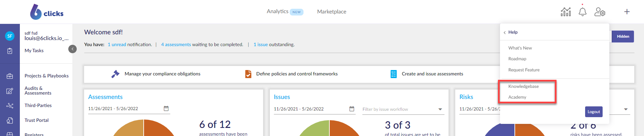Click the Trust Portal sidebar icon
Screen dimensions: 644x136
pyautogui.click(x=10, y=121)
